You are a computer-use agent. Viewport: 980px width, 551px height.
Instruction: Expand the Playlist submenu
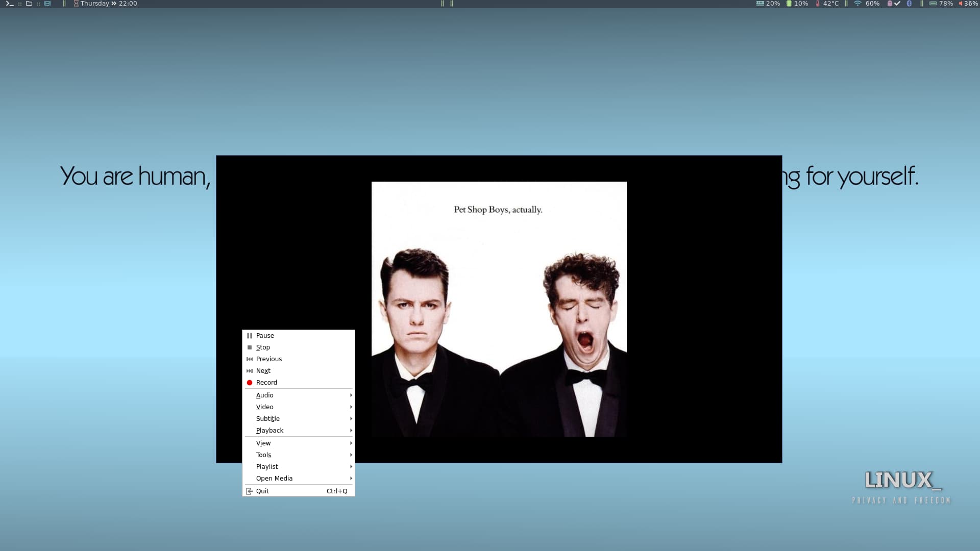(299, 466)
